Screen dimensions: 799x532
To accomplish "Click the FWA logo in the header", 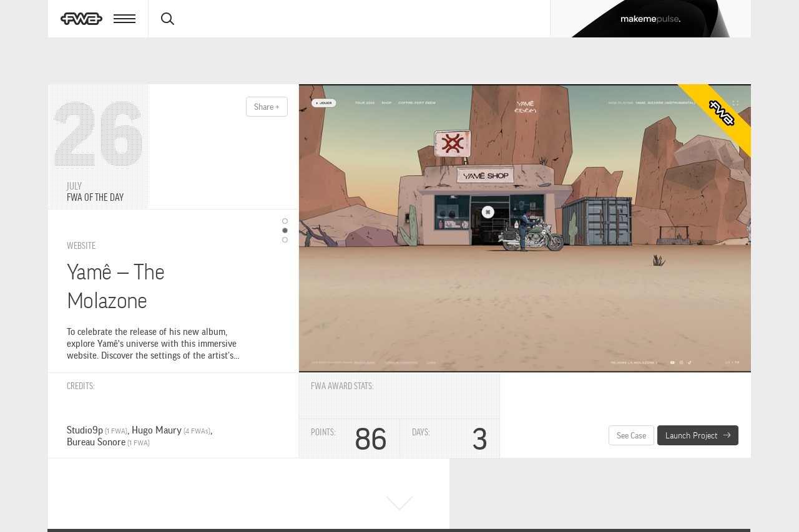I will 81,19.
